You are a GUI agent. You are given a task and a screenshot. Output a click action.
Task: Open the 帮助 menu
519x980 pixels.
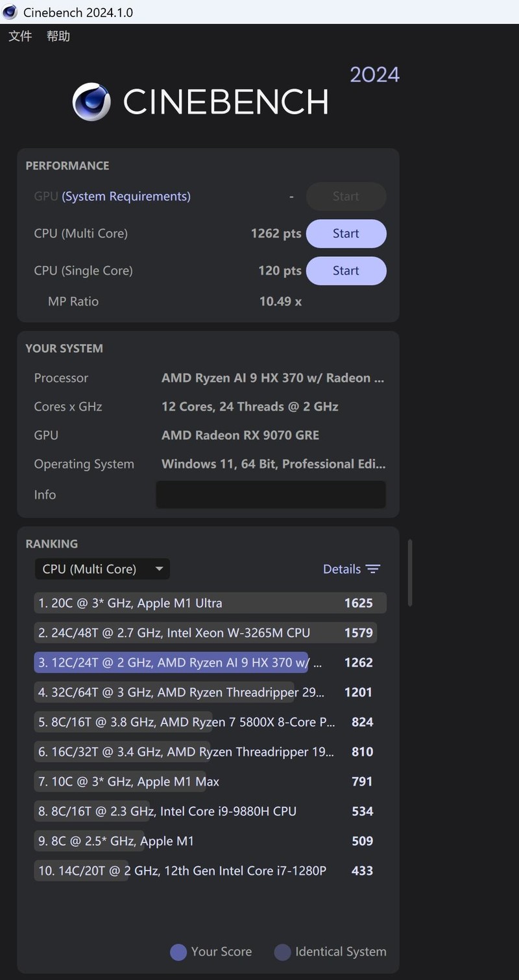58,36
